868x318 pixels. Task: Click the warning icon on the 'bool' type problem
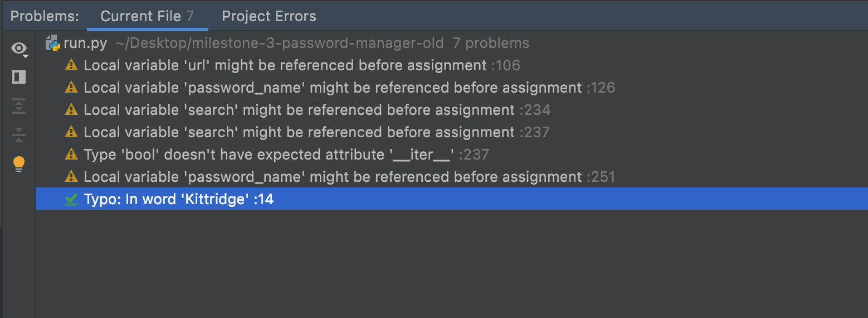click(x=71, y=155)
